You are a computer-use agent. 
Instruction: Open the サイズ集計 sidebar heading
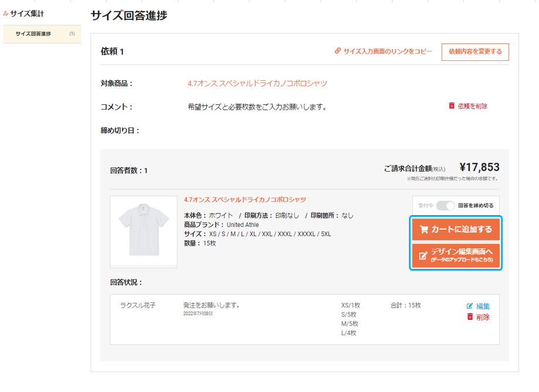click(27, 13)
